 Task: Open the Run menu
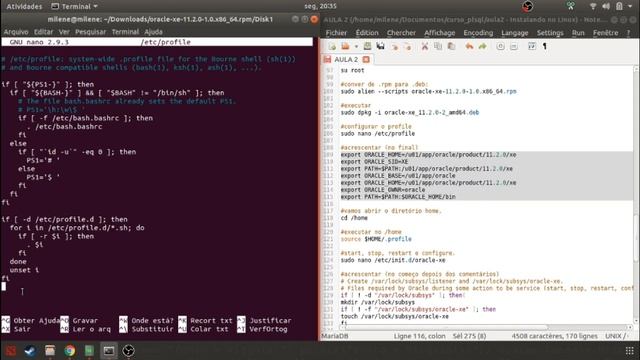tap(578, 33)
